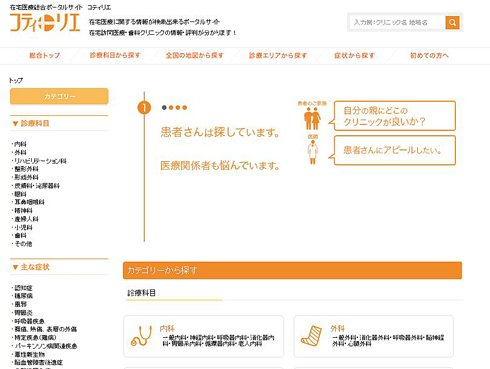Open sidebar link 皮膚科・泌尿器科
The image size is (490, 369).
pos(36,186)
